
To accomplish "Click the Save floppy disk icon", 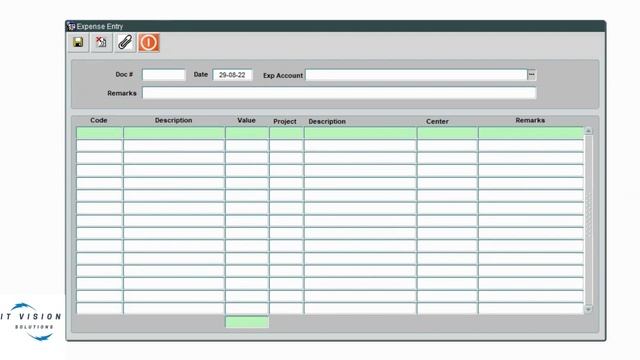I will [78, 42].
